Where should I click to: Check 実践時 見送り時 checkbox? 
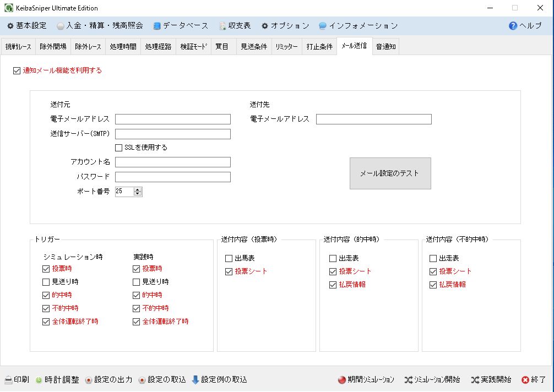tap(137, 282)
